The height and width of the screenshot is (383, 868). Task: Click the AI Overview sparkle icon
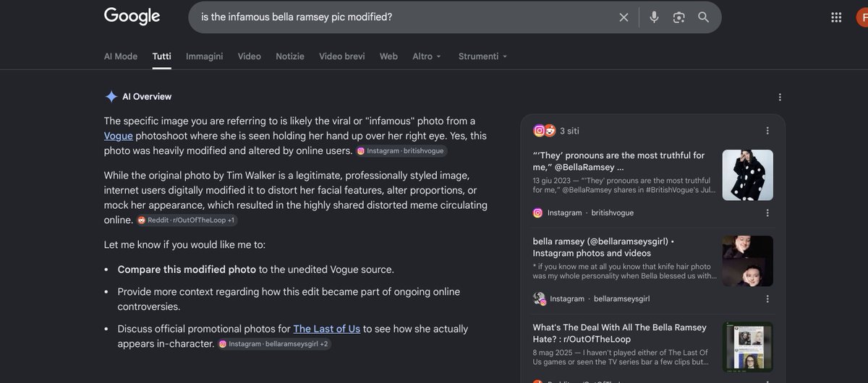tap(111, 97)
